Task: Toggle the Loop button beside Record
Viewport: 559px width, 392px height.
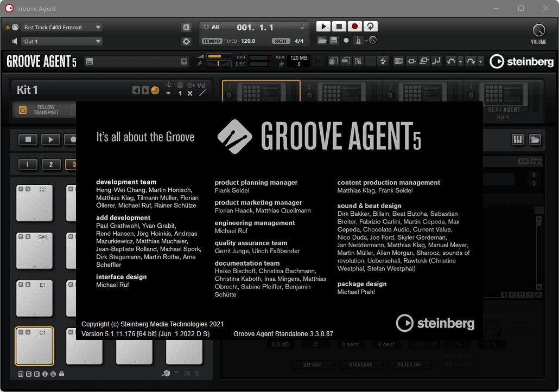Action: (x=371, y=26)
